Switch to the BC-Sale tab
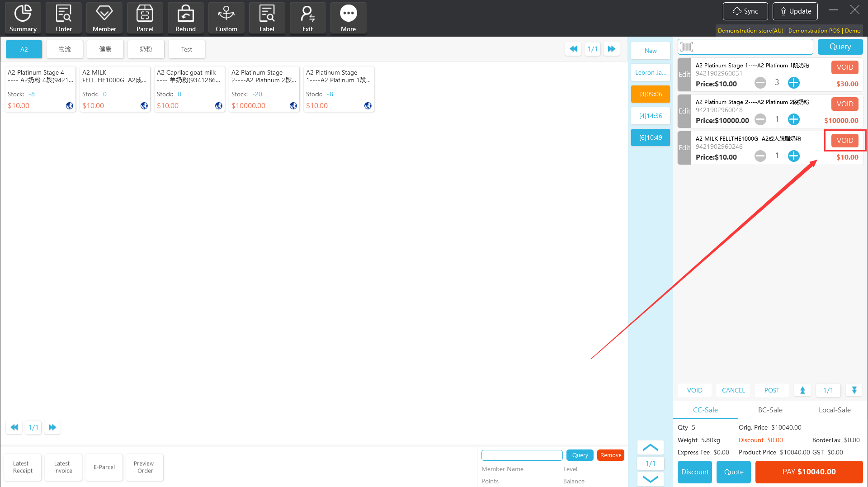The height and width of the screenshot is (487, 868). pyautogui.click(x=770, y=410)
